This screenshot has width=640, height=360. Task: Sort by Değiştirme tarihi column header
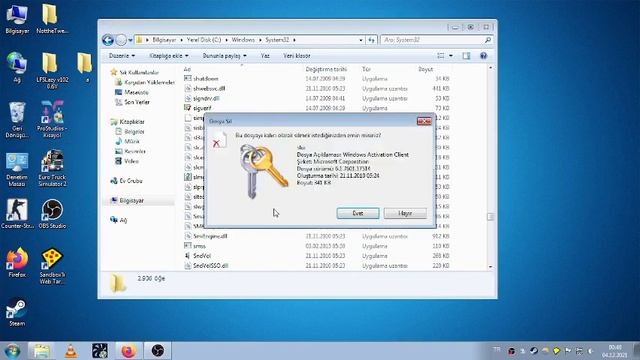coord(326,69)
